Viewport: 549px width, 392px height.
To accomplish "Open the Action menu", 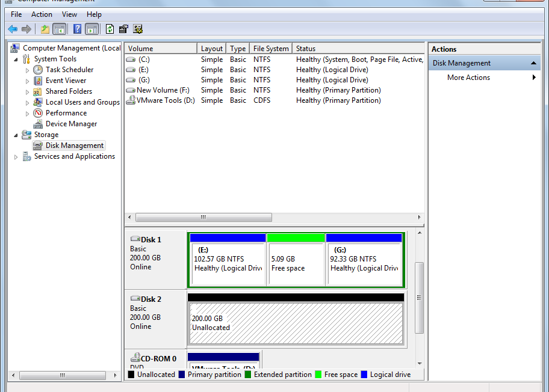I will tap(42, 14).
